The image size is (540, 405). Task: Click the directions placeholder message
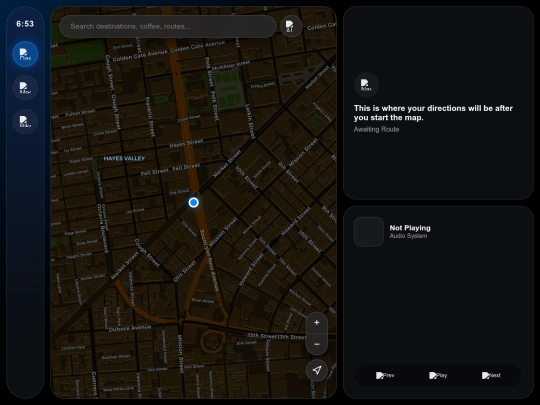tap(433, 113)
